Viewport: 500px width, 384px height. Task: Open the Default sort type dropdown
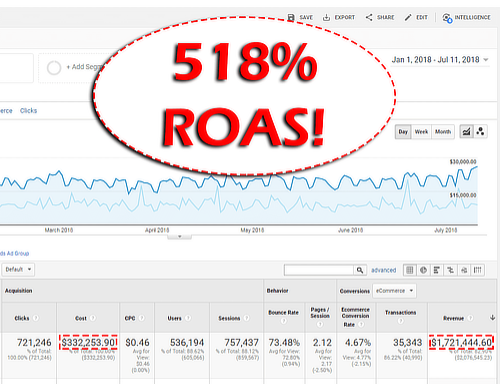pos(18,269)
